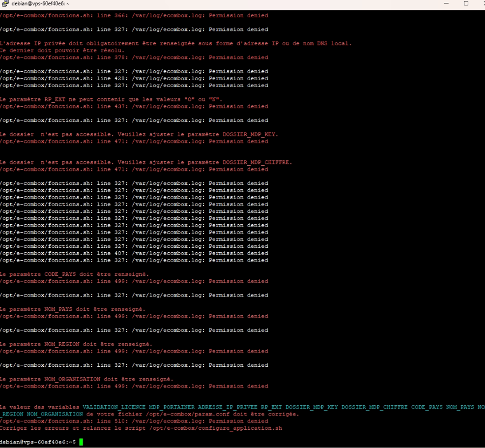Click the fonctions.sh line 437 error

134,107
